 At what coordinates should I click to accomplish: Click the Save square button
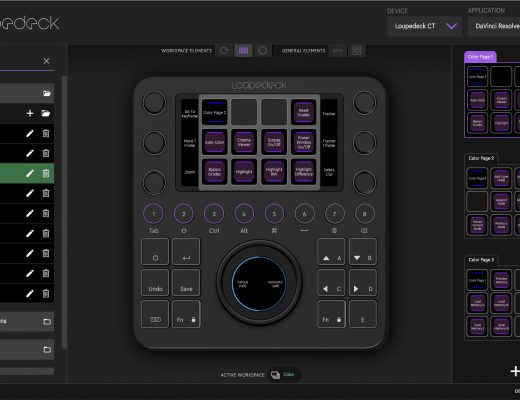(186, 283)
